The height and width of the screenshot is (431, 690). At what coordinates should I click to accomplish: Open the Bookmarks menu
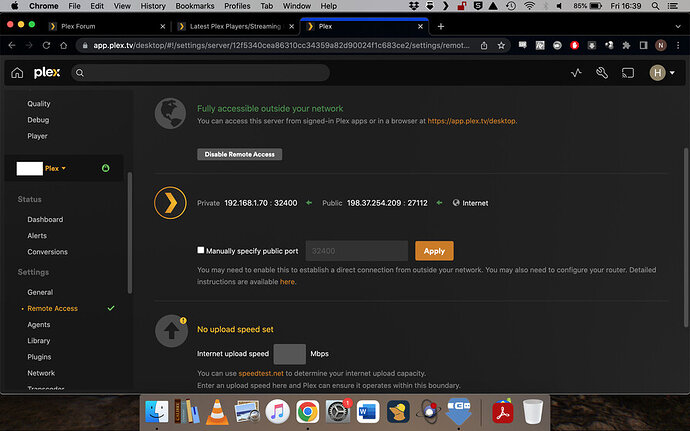coord(195,6)
